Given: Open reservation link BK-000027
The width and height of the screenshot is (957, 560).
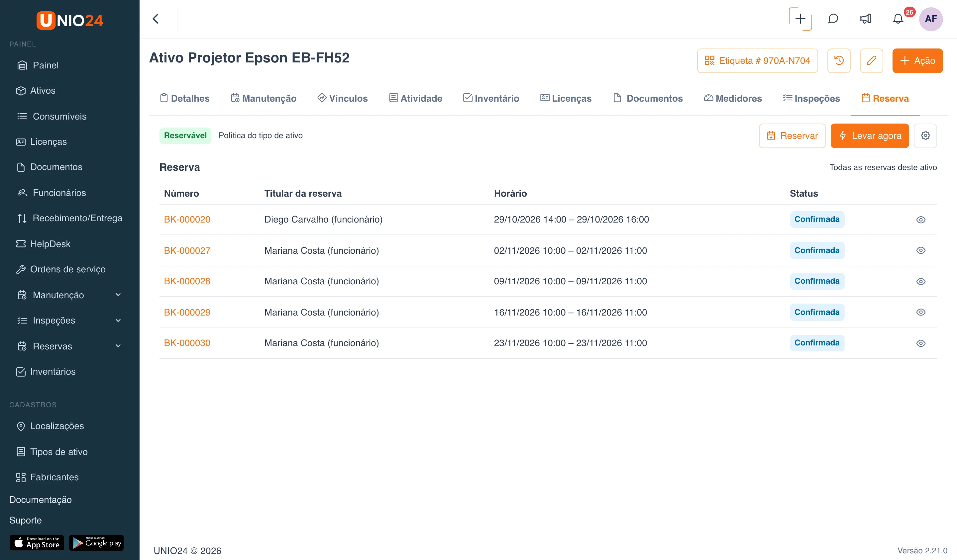Looking at the screenshot, I should coord(187,250).
